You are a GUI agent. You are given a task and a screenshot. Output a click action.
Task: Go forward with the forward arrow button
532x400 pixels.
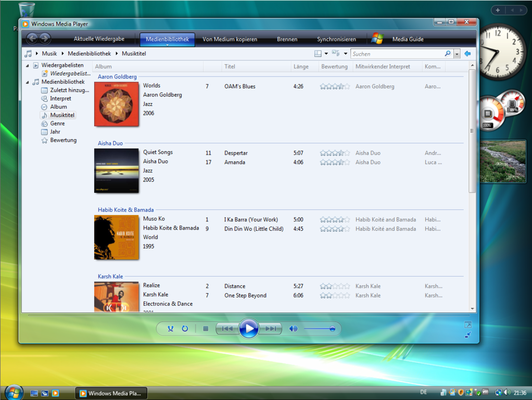pos(45,38)
